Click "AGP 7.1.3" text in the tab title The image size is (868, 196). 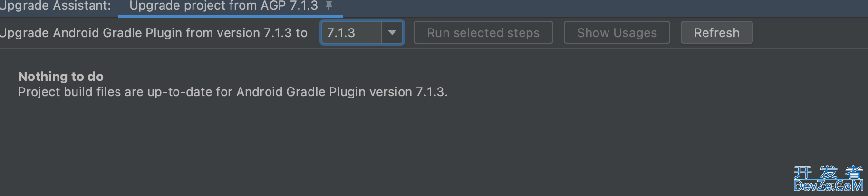coord(290,6)
